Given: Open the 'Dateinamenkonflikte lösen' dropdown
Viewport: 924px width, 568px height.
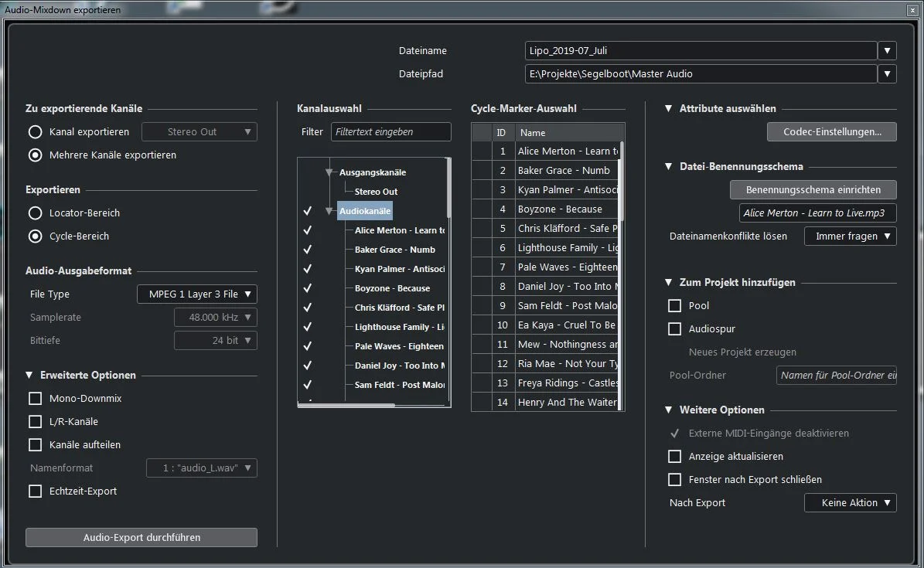Looking at the screenshot, I should pos(851,236).
